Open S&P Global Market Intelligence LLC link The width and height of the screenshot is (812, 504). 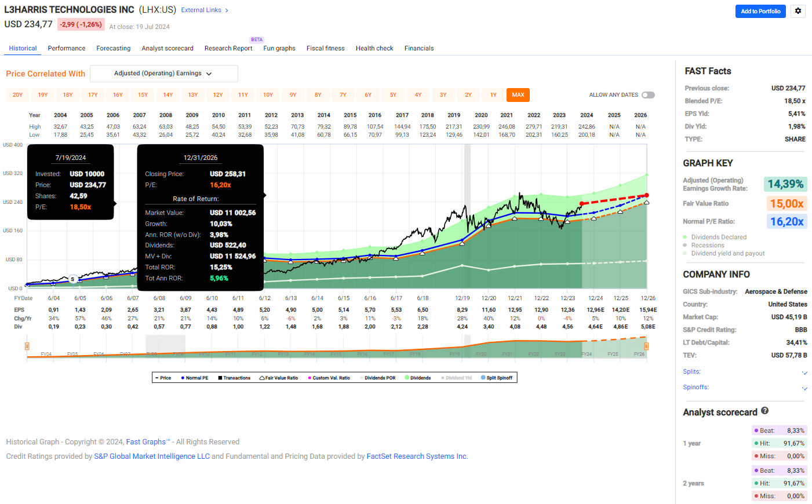click(152, 456)
